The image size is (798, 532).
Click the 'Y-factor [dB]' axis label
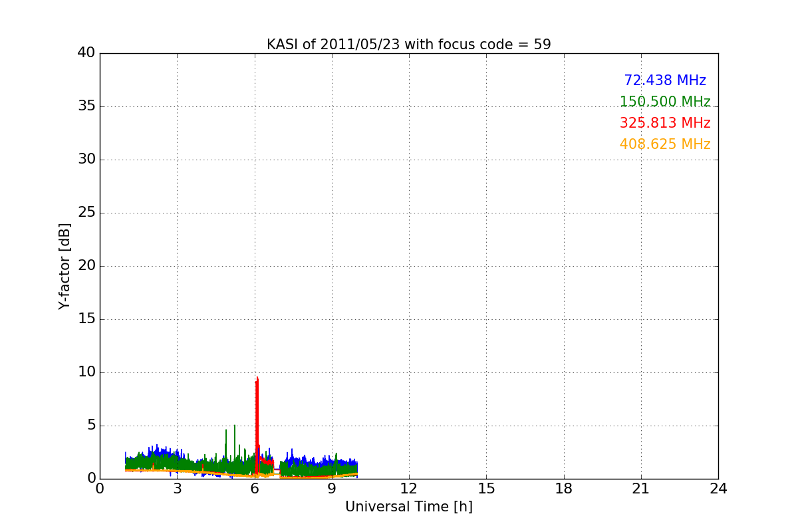point(65,266)
